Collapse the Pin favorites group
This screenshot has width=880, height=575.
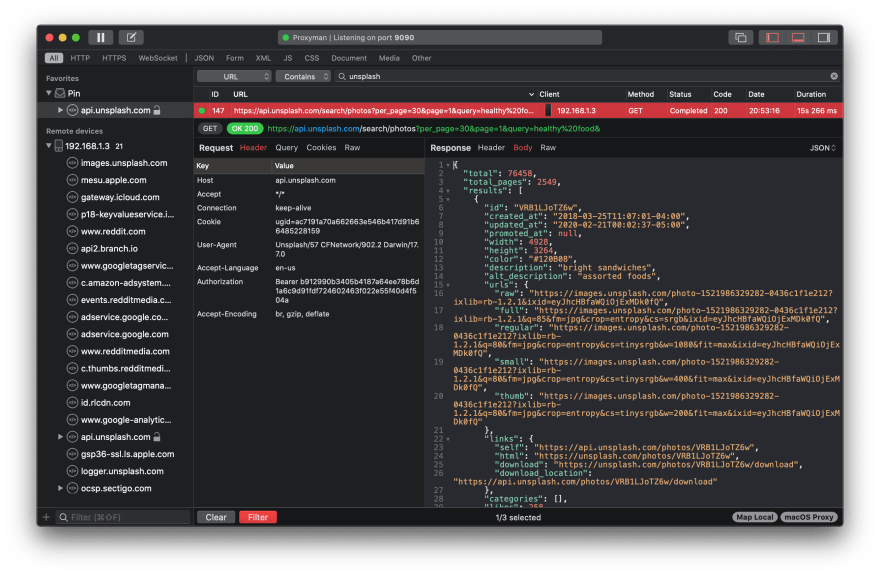49,93
